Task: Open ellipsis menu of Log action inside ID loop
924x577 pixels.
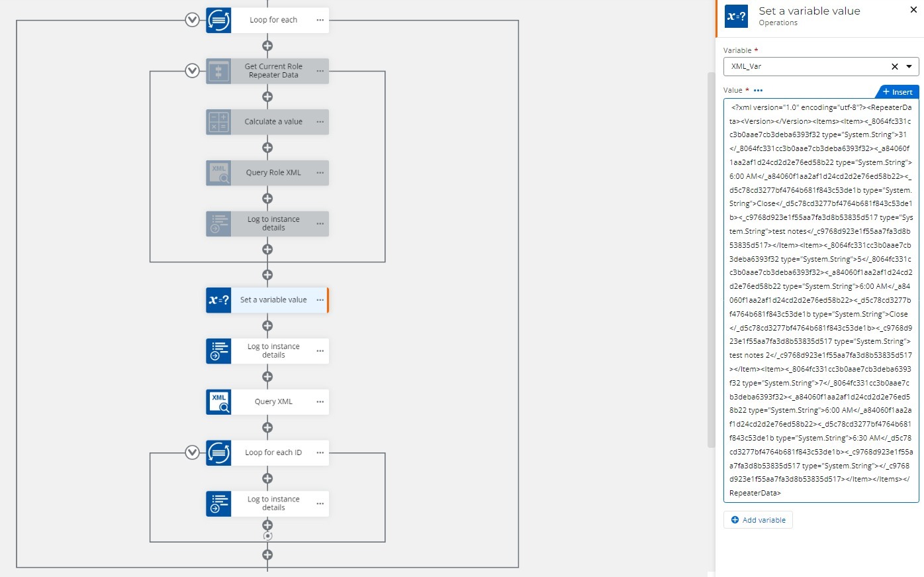Action: (320, 504)
